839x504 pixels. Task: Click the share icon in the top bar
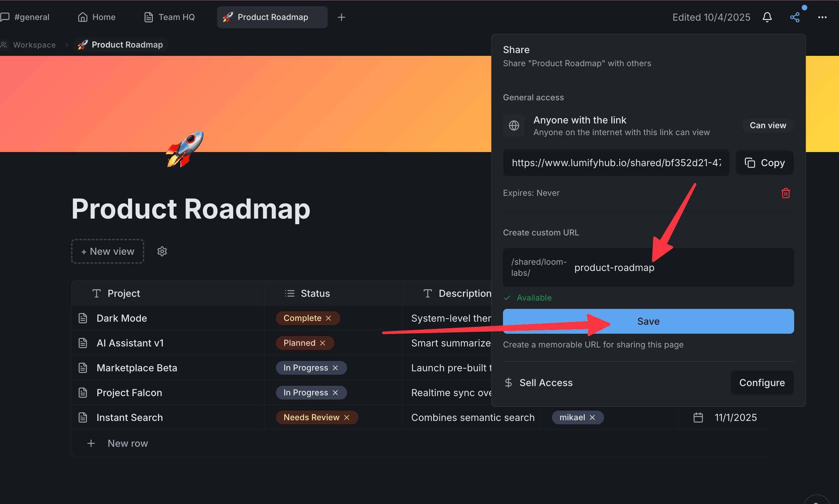click(x=795, y=17)
